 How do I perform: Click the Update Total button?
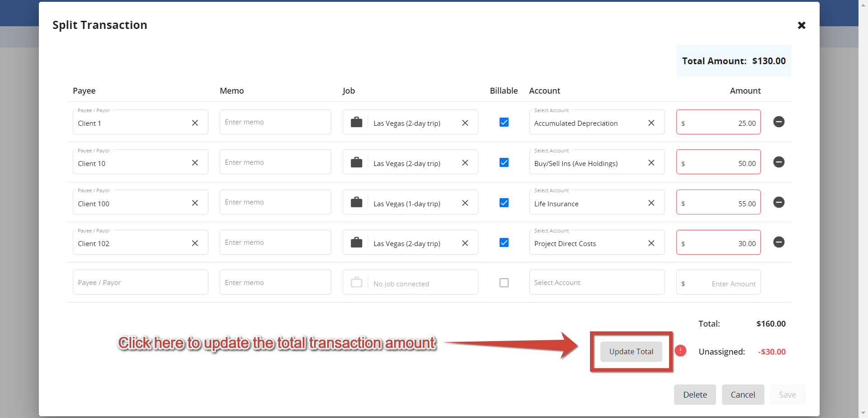coord(631,351)
